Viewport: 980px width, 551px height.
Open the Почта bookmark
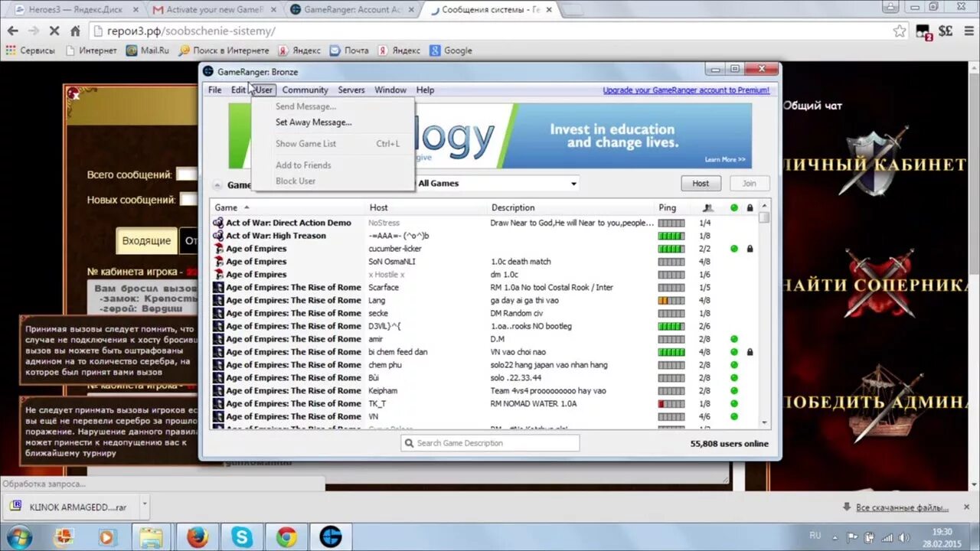tap(349, 51)
